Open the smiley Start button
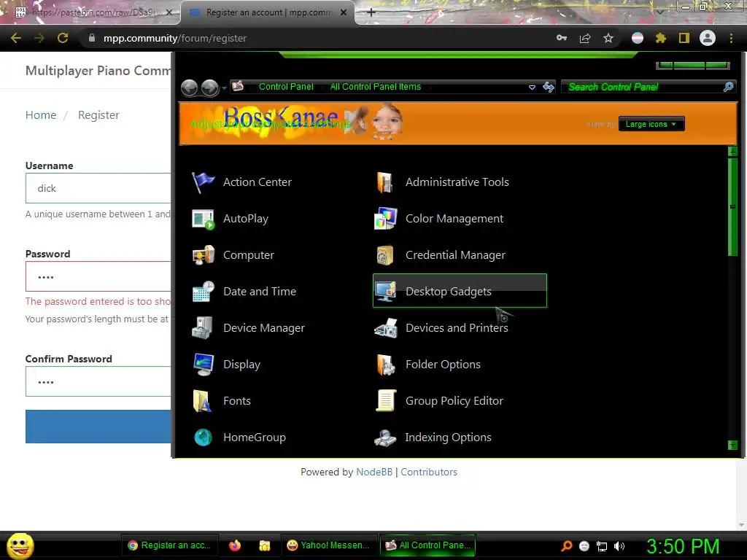Image resolution: width=747 pixels, height=560 pixels. tap(20, 545)
